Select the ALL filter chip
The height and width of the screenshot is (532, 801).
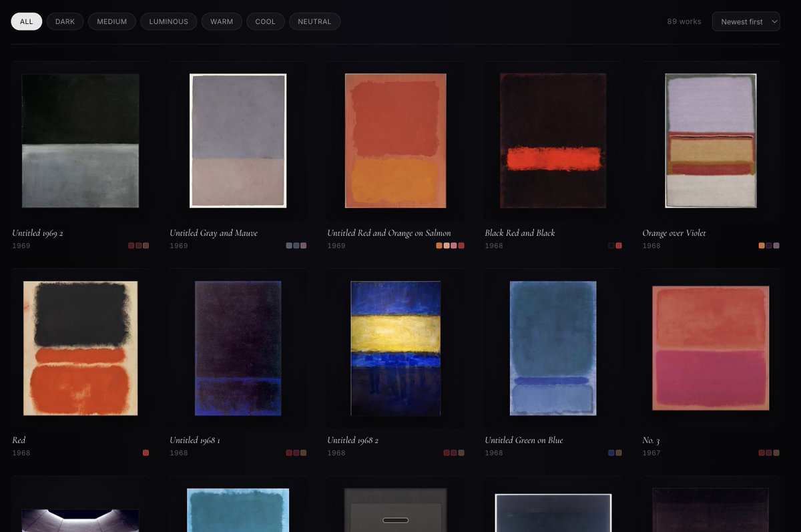tap(26, 21)
